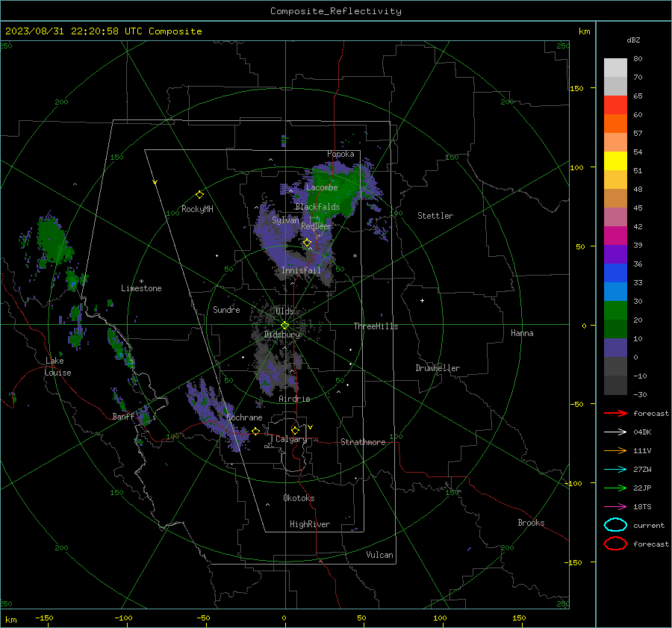Click the Didsbury label
The height and width of the screenshot is (628, 672).
281,335
